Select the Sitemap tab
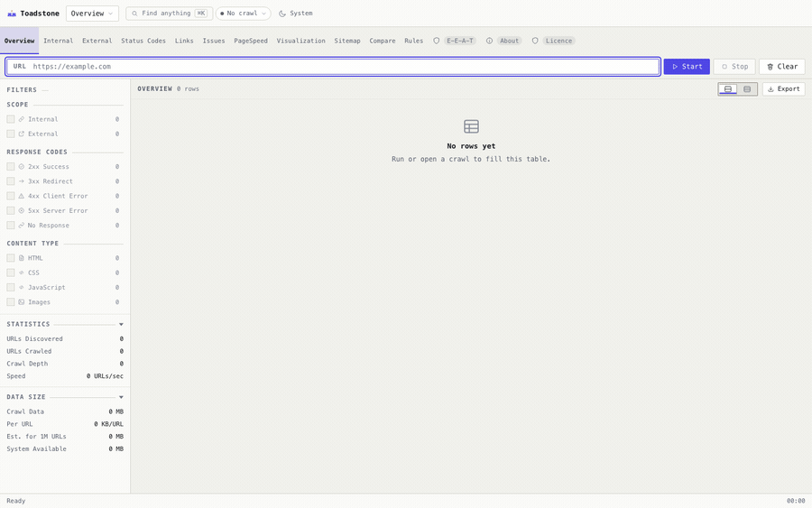 click(347, 41)
